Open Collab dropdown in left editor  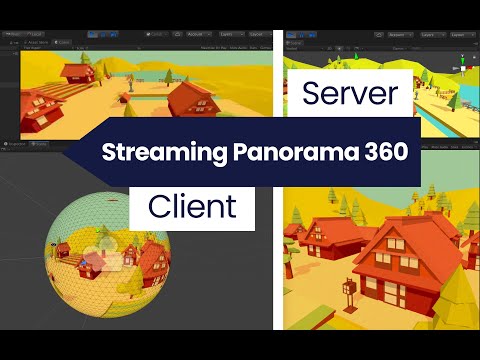[x=156, y=34]
